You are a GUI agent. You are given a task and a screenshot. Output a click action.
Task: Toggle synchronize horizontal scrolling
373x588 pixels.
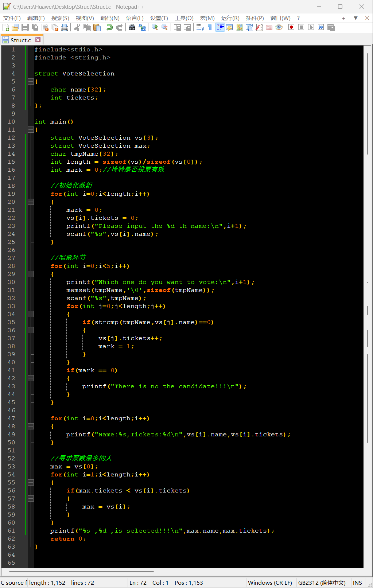(187, 27)
